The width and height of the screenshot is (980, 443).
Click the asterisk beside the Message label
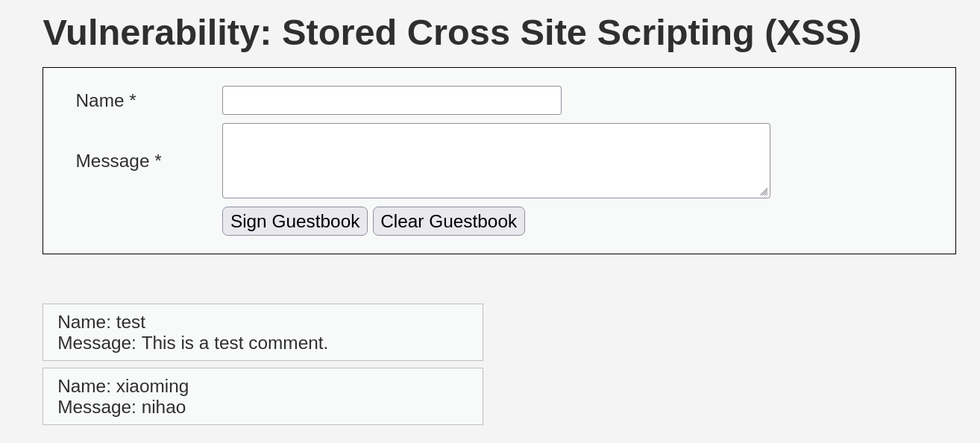(x=158, y=161)
